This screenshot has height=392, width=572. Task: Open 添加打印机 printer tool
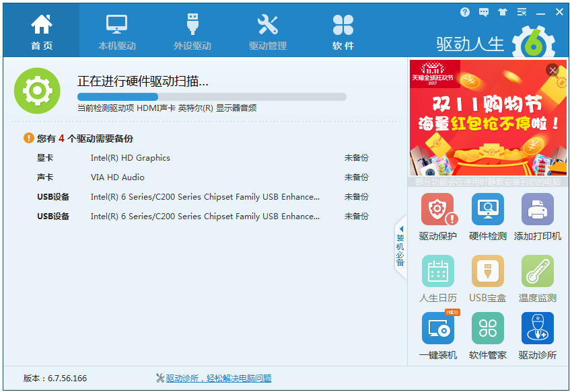538,217
